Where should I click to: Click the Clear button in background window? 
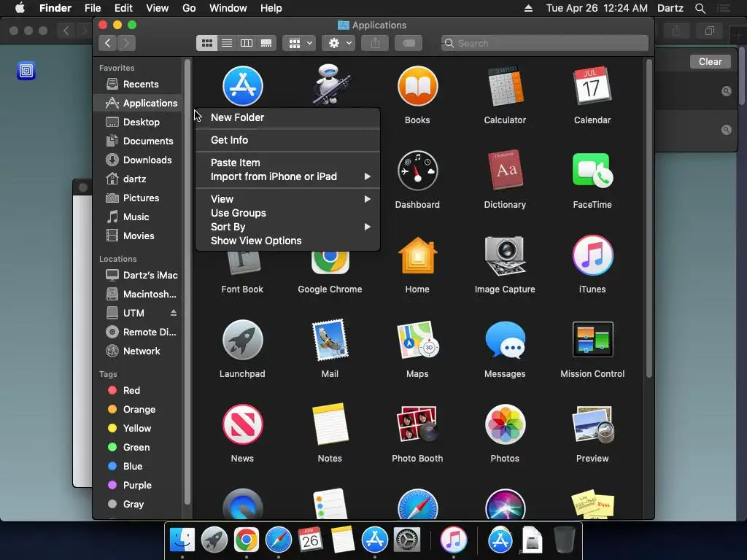[x=710, y=61]
